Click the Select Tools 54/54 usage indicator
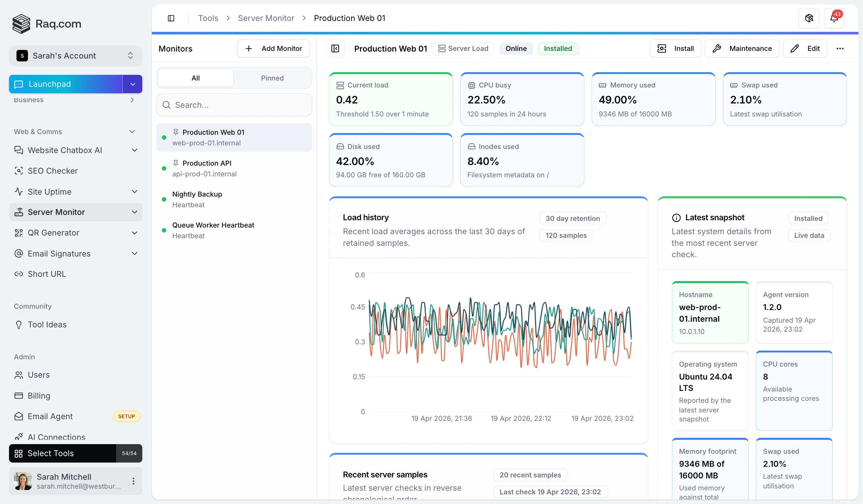Viewport: 863px width, 504px height. coord(129,453)
